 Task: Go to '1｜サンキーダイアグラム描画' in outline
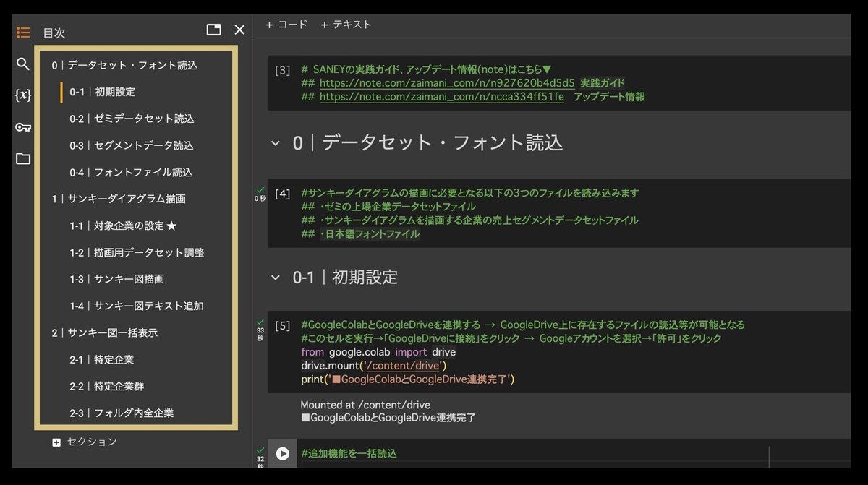point(119,199)
